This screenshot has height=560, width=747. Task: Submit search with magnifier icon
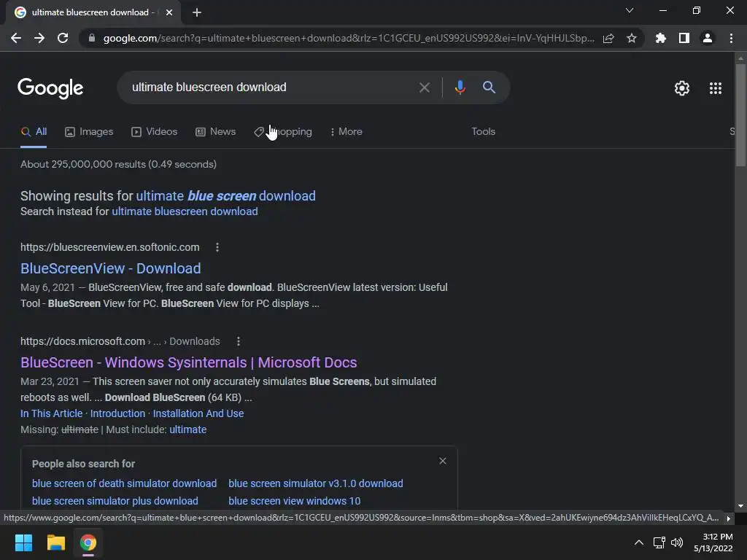[489, 87]
